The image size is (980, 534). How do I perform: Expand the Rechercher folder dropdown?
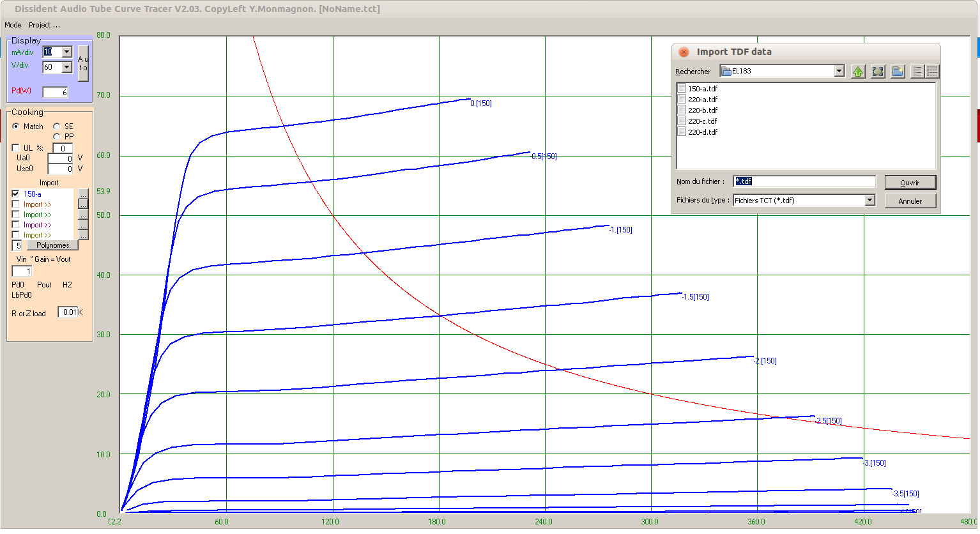pyautogui.click(x=839, y=71)
